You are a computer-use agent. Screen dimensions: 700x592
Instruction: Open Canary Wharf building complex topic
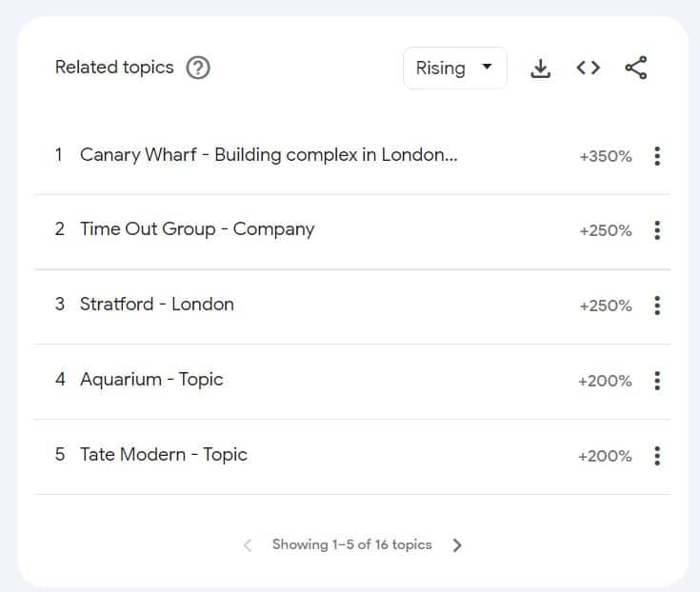(268, 155)
